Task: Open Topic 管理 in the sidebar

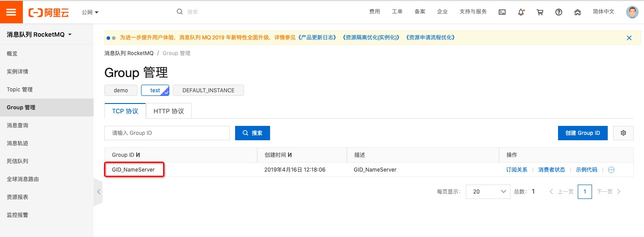Action: click(20, 89)
